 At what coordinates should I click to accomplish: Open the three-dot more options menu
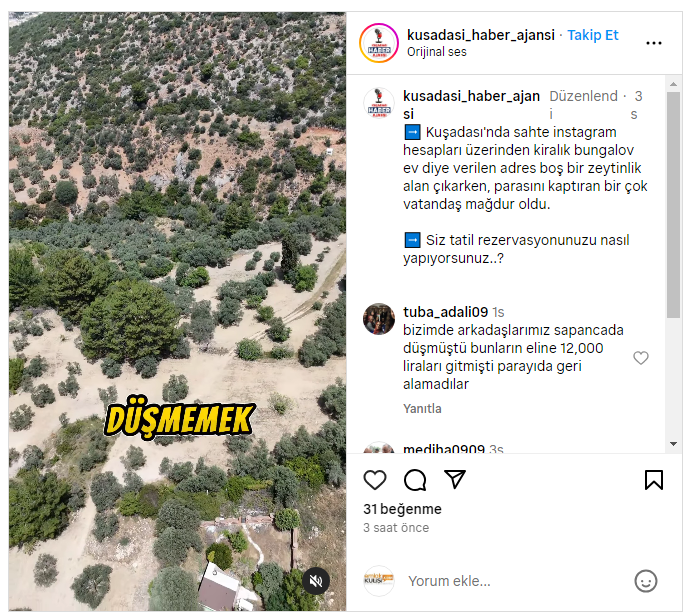tap(654, 43)
